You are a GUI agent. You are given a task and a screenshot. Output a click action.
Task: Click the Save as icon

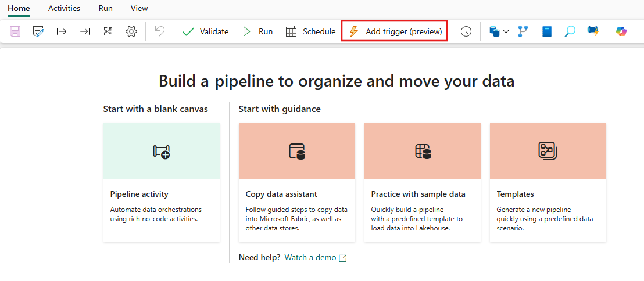coord(38,31)
